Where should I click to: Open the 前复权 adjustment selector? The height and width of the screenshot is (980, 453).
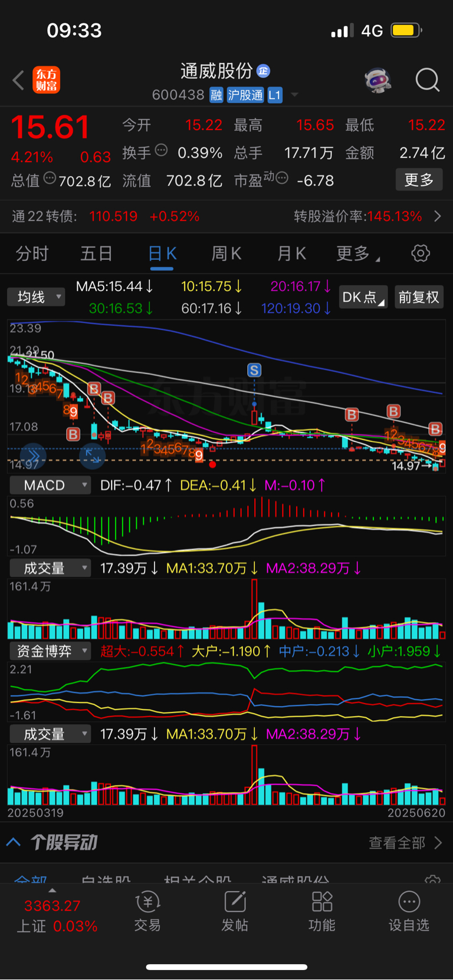(418, 297)
